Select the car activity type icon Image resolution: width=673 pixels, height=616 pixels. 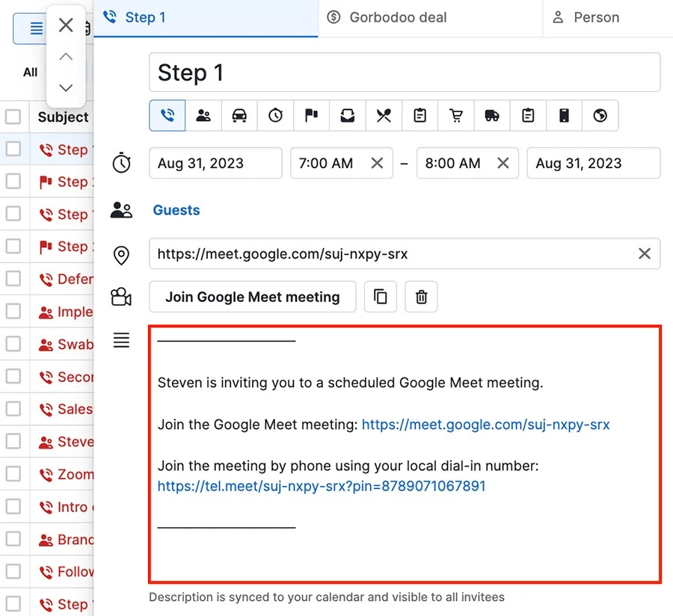tap(239, 115)
